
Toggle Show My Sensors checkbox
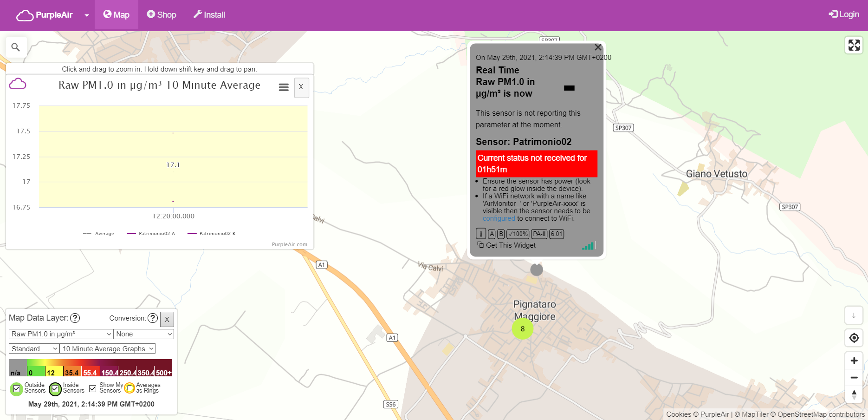pyautogui.click(x=93, y=388)
